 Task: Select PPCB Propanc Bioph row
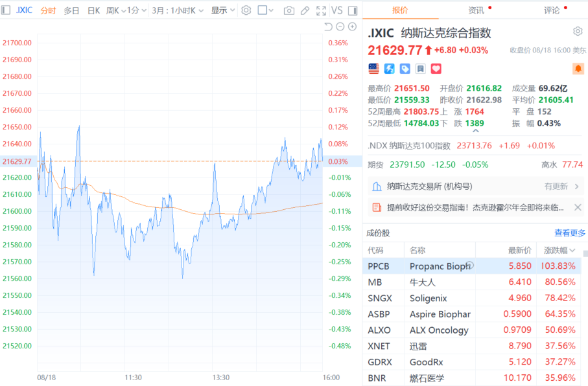click(x=472, y=266)
